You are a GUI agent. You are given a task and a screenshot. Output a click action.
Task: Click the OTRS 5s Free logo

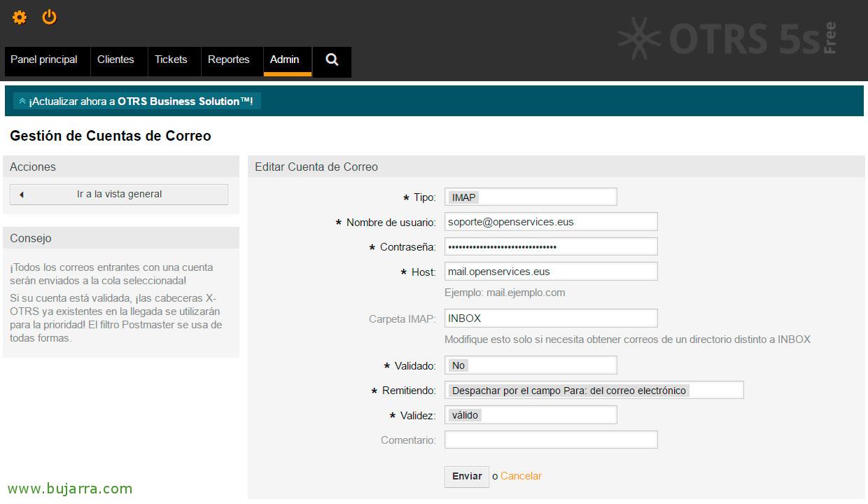pyautogui.click(x=726, y=38)
